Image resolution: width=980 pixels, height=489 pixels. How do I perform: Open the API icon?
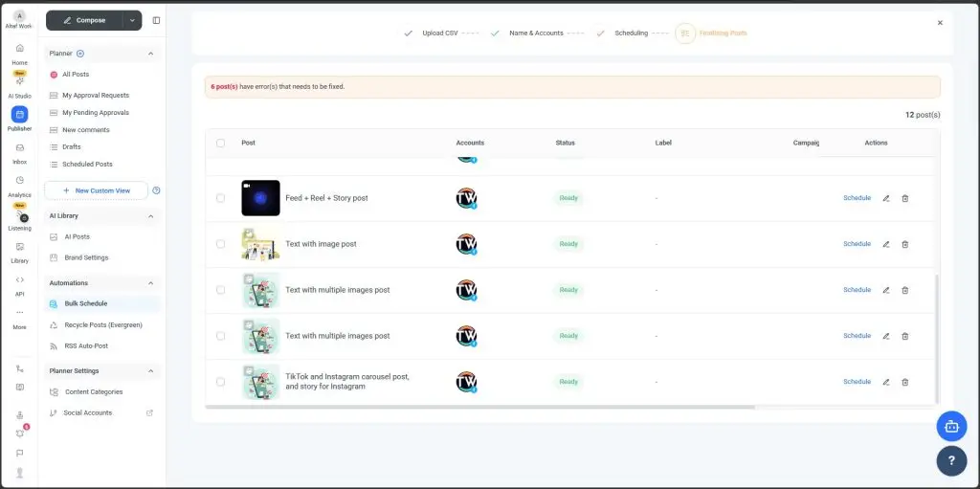pyautogui.click(x=19, y=279)
